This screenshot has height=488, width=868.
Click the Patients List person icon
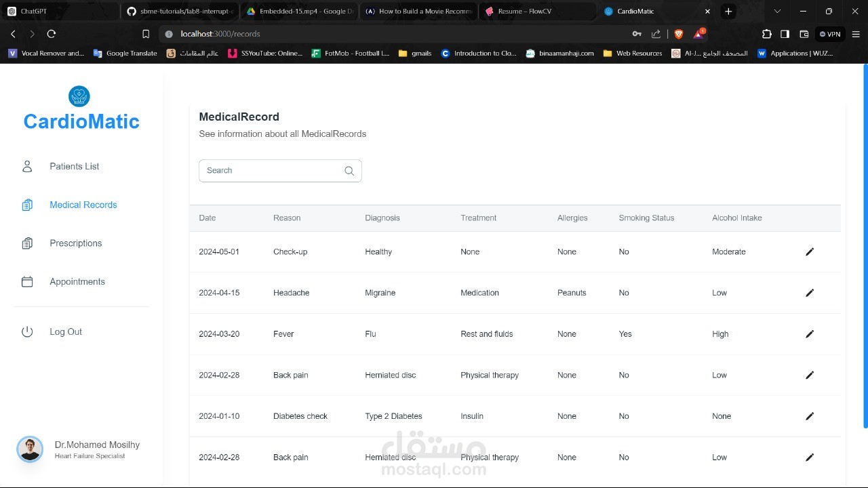[27, 166]
